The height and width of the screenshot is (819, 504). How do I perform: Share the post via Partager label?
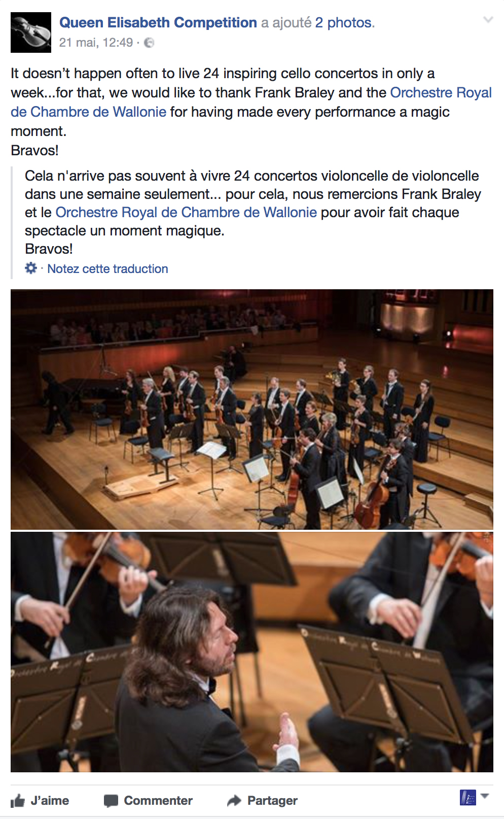272,801
